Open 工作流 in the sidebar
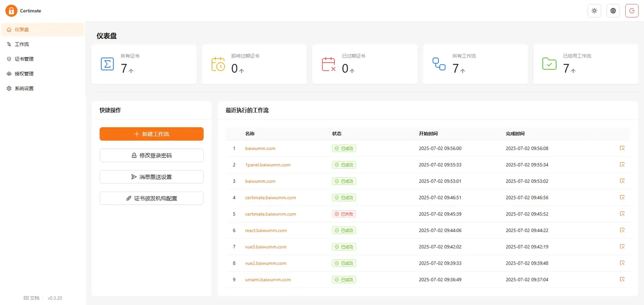 (43, 44)
